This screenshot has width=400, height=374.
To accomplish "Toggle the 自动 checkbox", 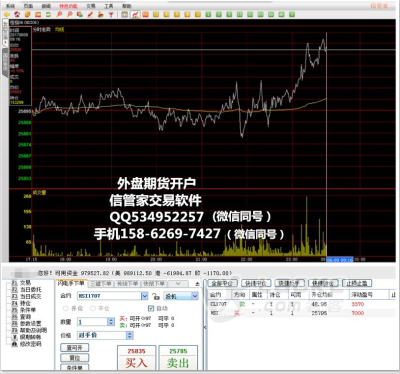I will tap(151, 308).
